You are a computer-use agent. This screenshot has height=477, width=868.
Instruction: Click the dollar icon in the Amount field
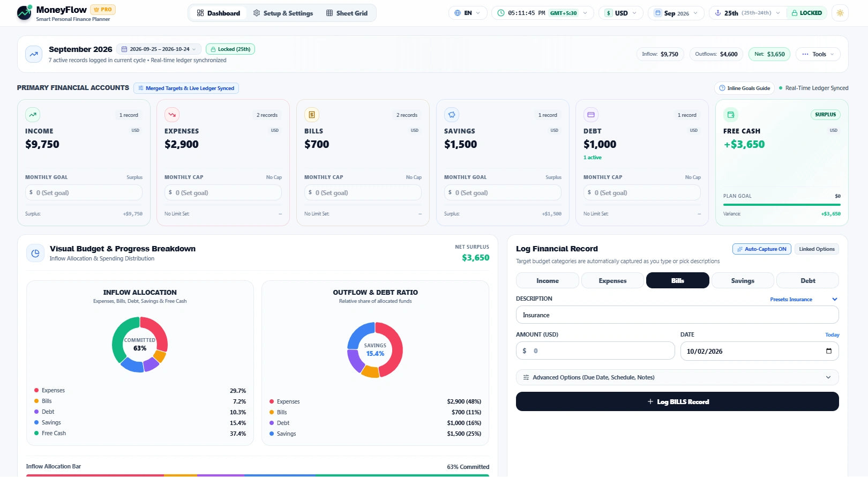(x=525, y=351)
